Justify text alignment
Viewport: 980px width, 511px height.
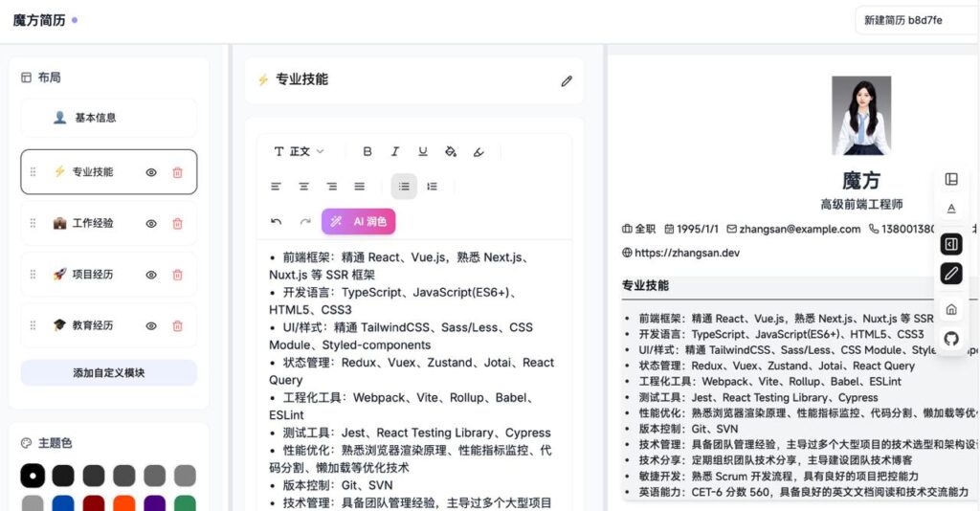point(360,187)
